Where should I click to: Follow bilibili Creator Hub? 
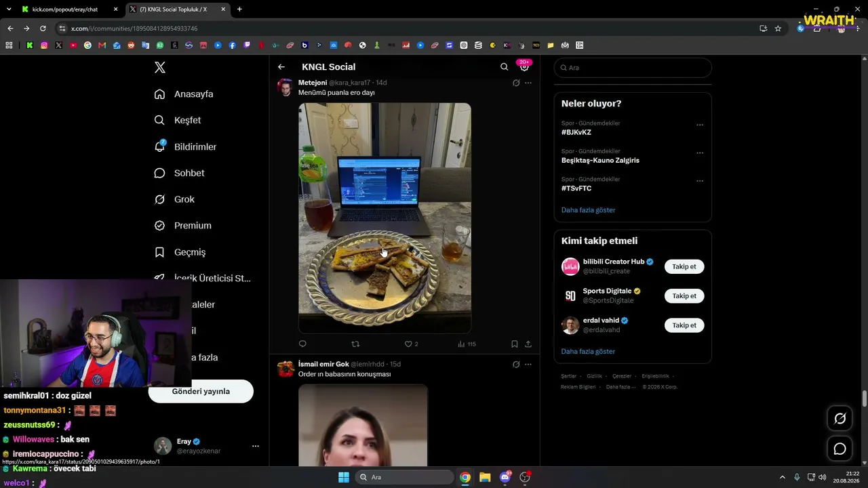[x=684, y=266]
